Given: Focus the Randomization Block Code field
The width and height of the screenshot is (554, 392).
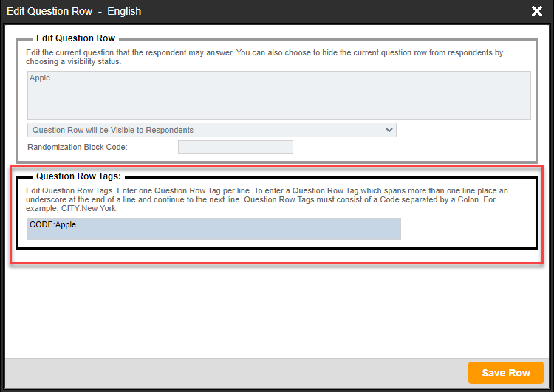Looking at the screenshot, I should tap(235, 147).
